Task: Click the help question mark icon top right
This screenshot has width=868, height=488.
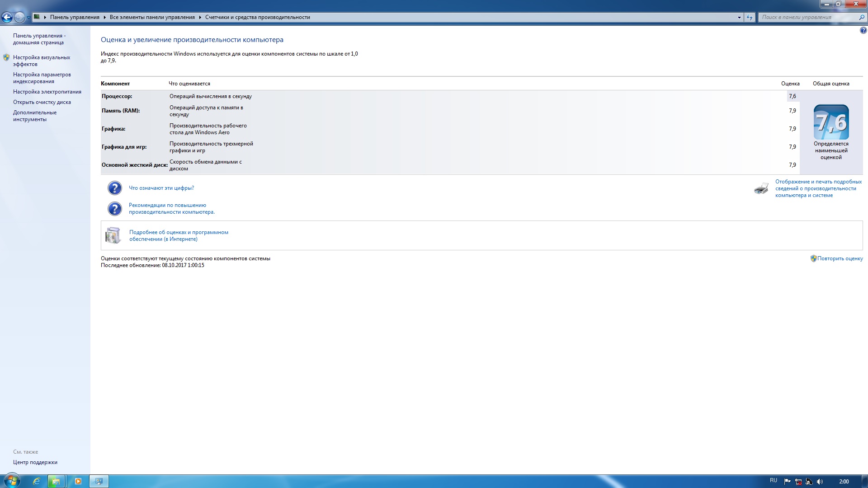Action: [863, 31]
